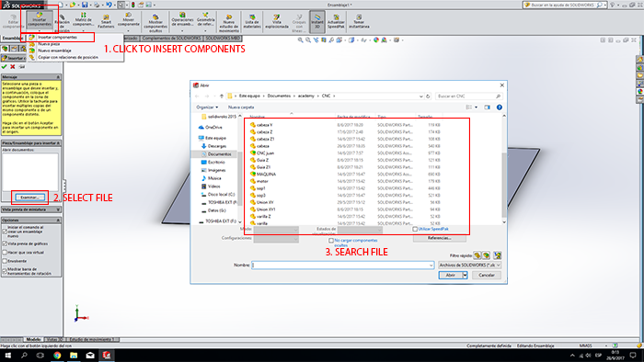644x362 pixels.
Task: Switch to SOLIDWORKS MBD tab
Action: coord(223,38)
